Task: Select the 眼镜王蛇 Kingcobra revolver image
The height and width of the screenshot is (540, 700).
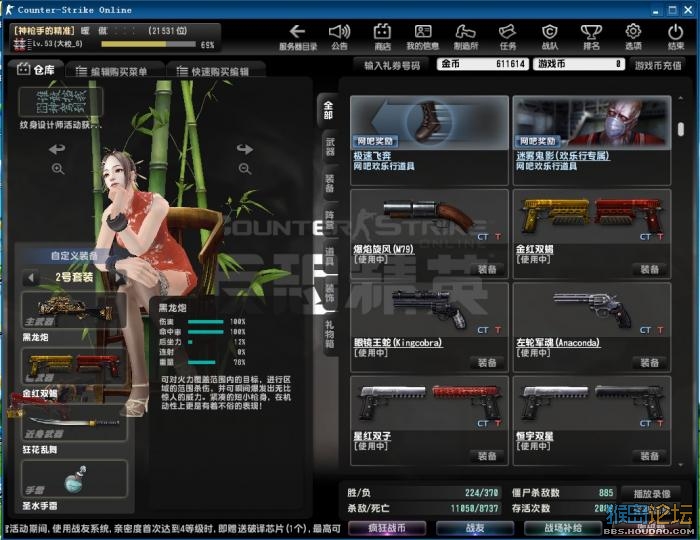Action: [429, 310]
